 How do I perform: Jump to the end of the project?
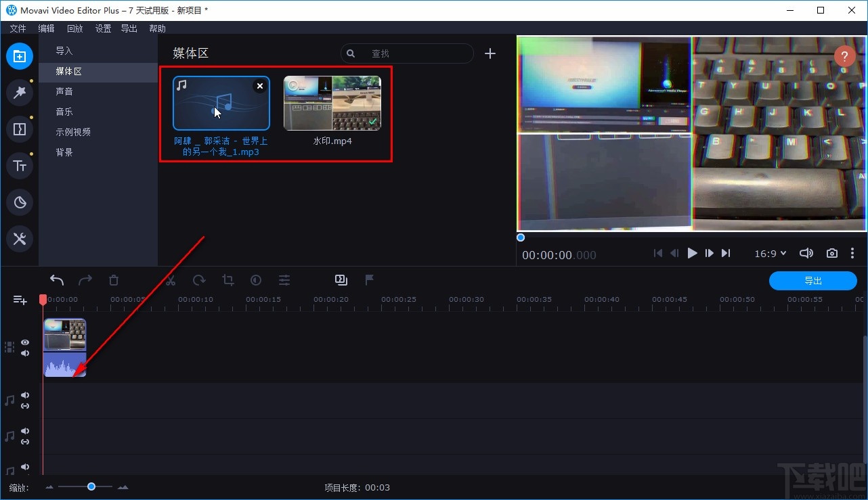[x=726, y=253]
